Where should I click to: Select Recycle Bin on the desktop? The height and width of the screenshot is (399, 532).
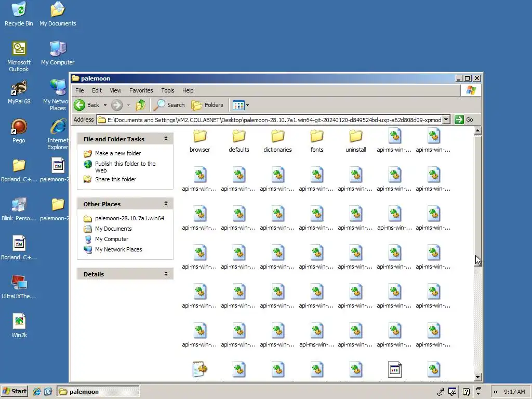point(19,14)
